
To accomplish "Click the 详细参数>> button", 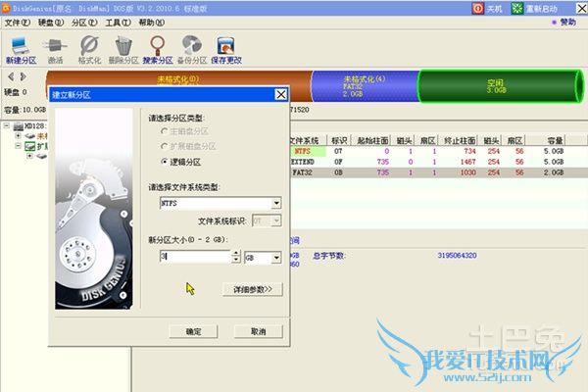I will 253,289.
